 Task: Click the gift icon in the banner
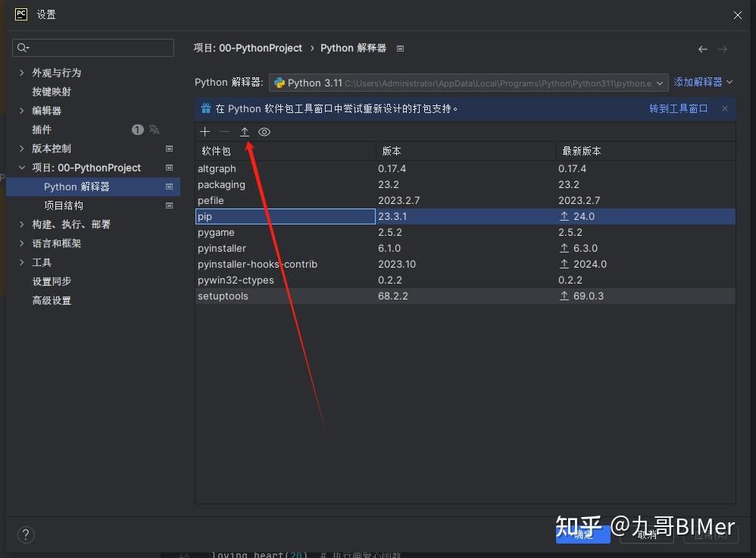[206, 108]
